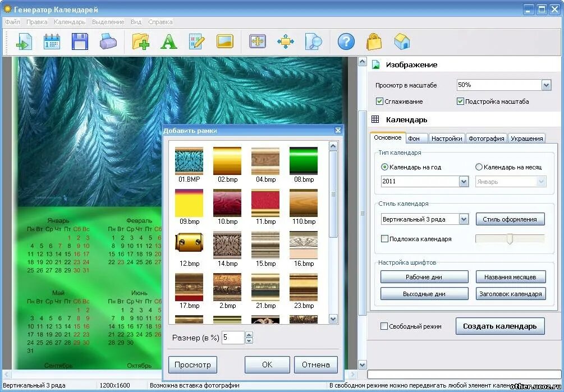
Task: Switch to the Настройки tab
Action: 447,139
